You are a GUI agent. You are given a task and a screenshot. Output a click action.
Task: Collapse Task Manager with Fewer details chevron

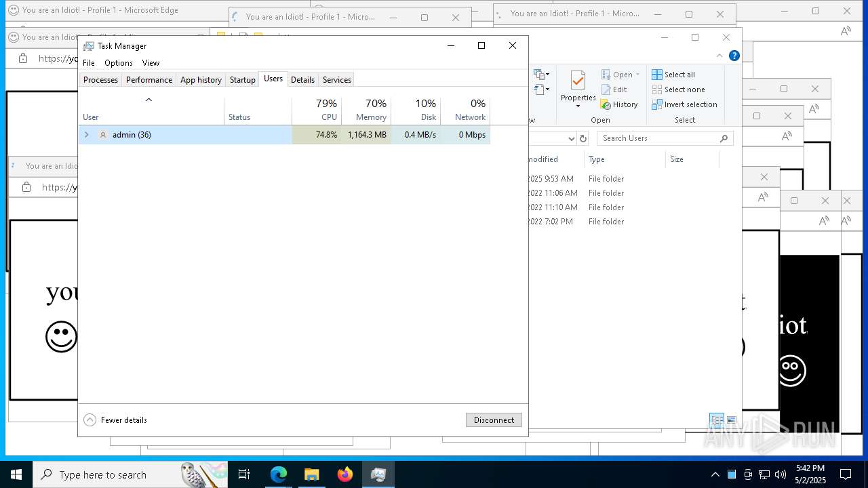point(90,420)
